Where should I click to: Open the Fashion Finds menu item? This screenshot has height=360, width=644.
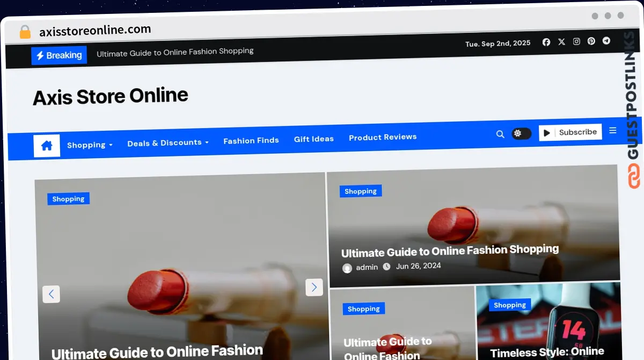point(251,140)
